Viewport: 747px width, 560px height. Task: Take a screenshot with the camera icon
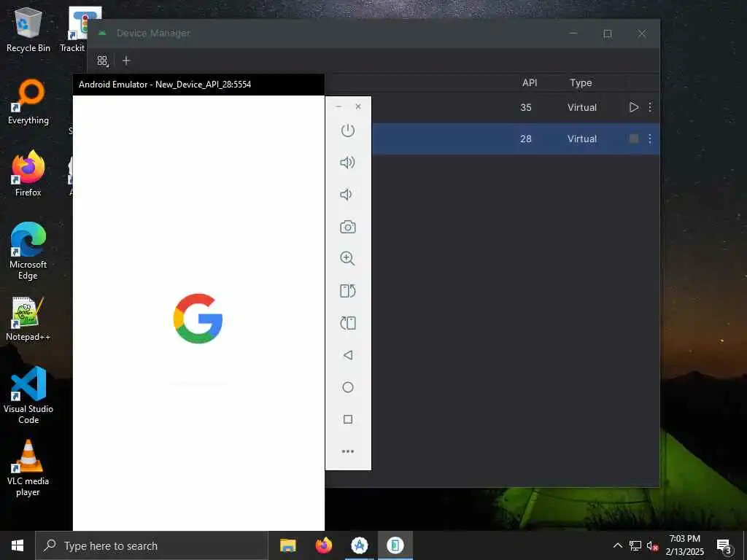pyautogui.click(x=348, y=227)
